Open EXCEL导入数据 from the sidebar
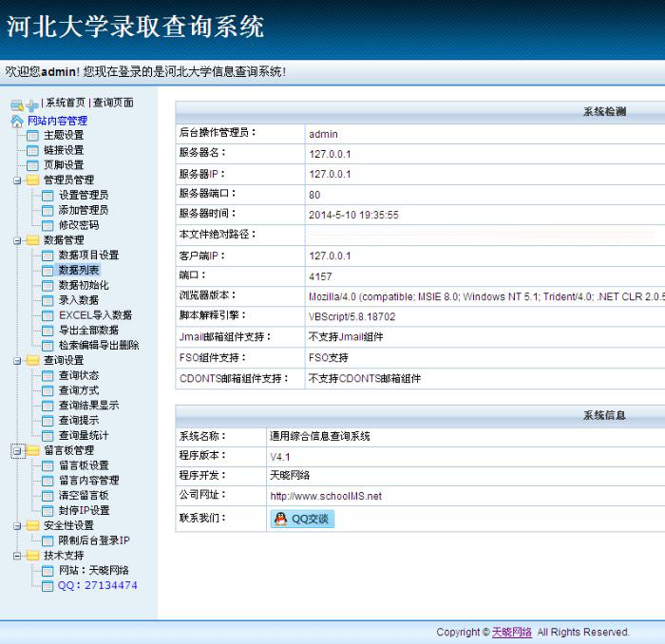The image size is (665, 644). coord(95,315)
